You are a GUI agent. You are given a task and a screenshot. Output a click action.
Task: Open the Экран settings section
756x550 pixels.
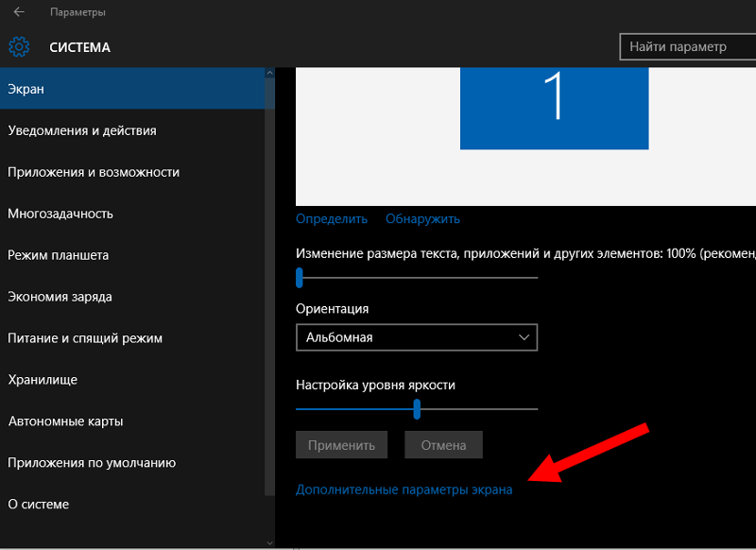coord(132,89)
